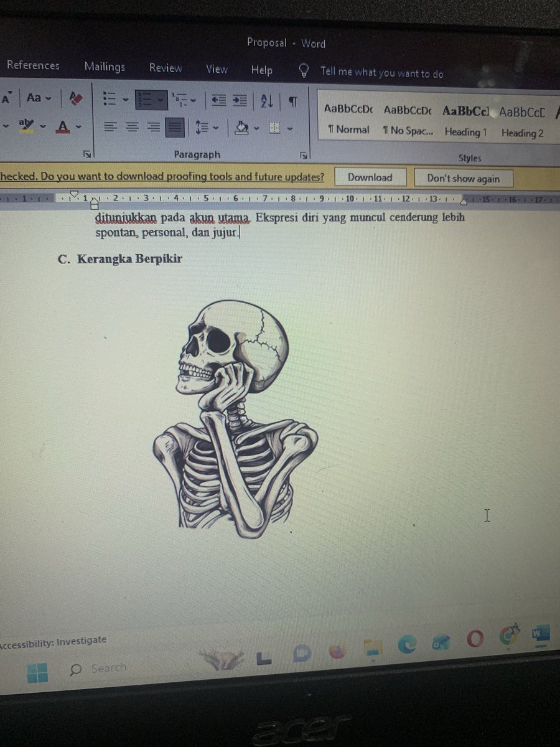Click the Borders icon

tap(276, 129)
